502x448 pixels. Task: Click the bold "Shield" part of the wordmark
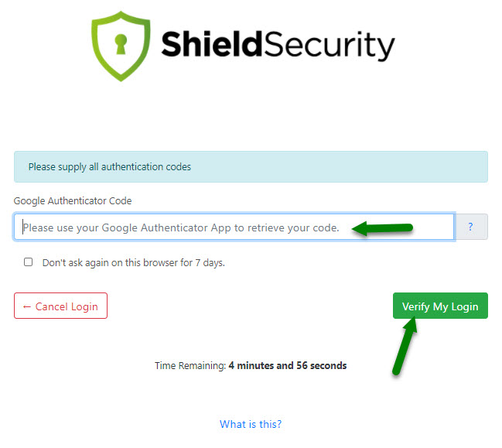(210, 44)
